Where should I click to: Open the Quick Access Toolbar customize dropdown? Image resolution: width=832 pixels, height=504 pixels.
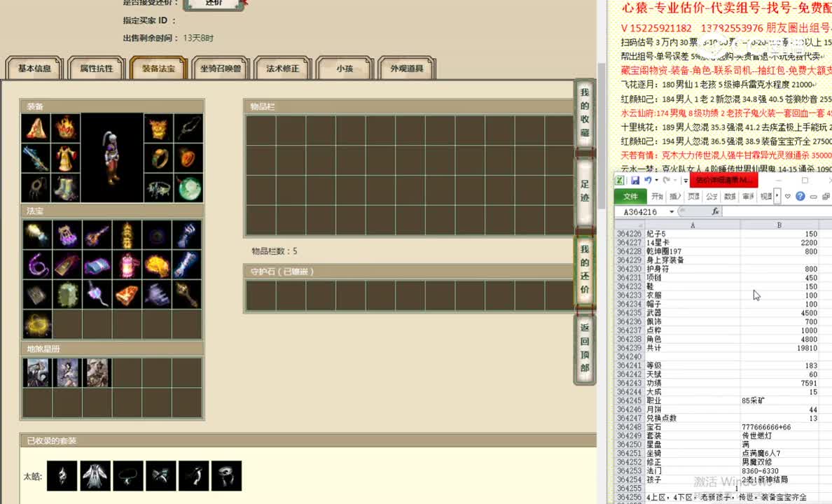(686, 181)
